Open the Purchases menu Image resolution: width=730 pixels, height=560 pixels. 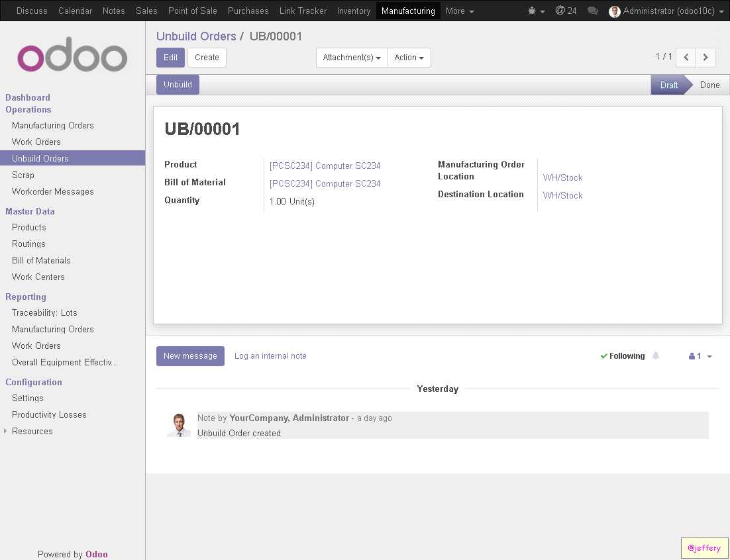(x=248, y=11)
